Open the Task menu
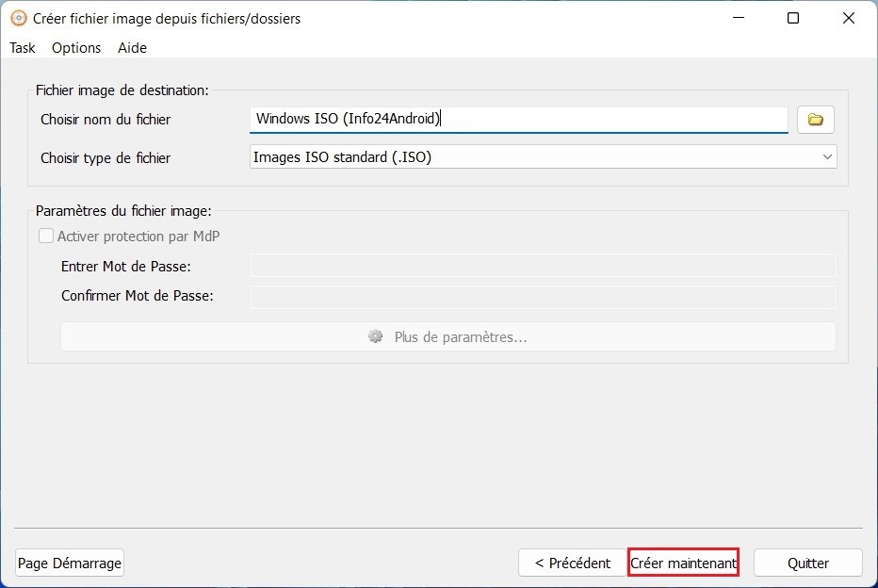This screenshot has height=588, width=878. pos(22,47)
